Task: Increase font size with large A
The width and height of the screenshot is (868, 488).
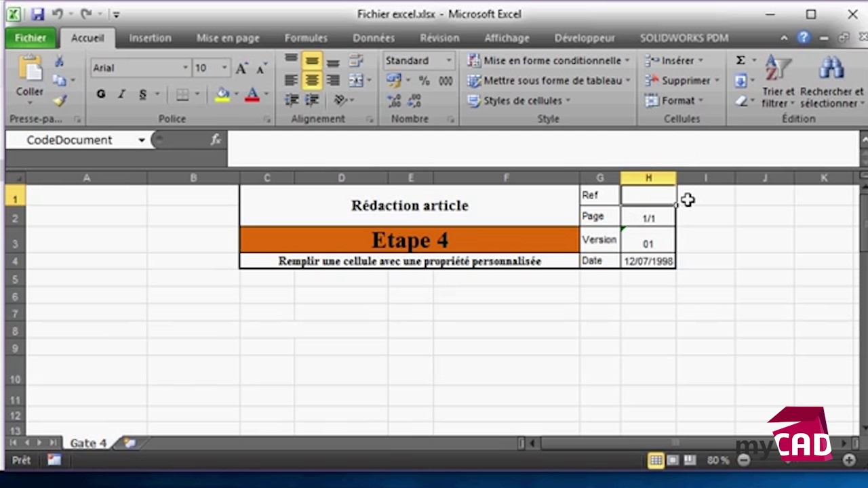Action: 241,68
